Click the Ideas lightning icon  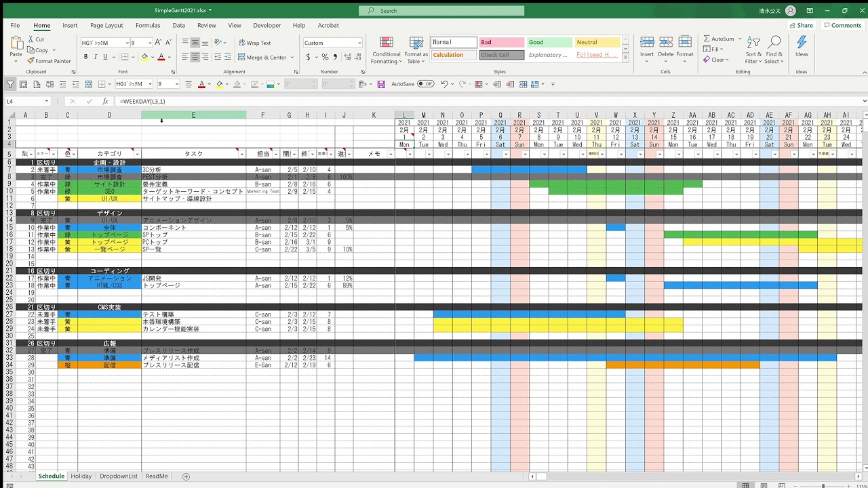(802, 46)
